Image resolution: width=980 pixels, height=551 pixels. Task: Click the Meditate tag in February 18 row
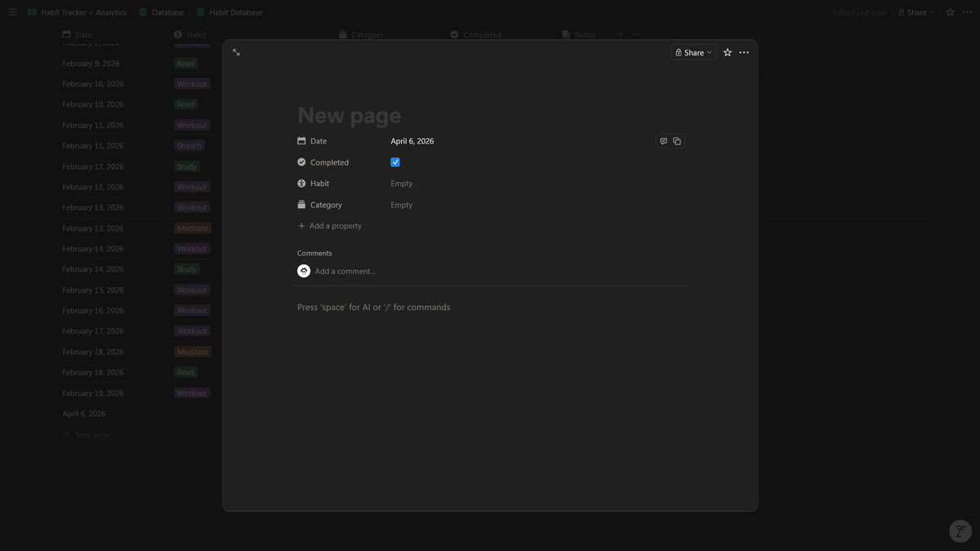click(x=193, y=352)
